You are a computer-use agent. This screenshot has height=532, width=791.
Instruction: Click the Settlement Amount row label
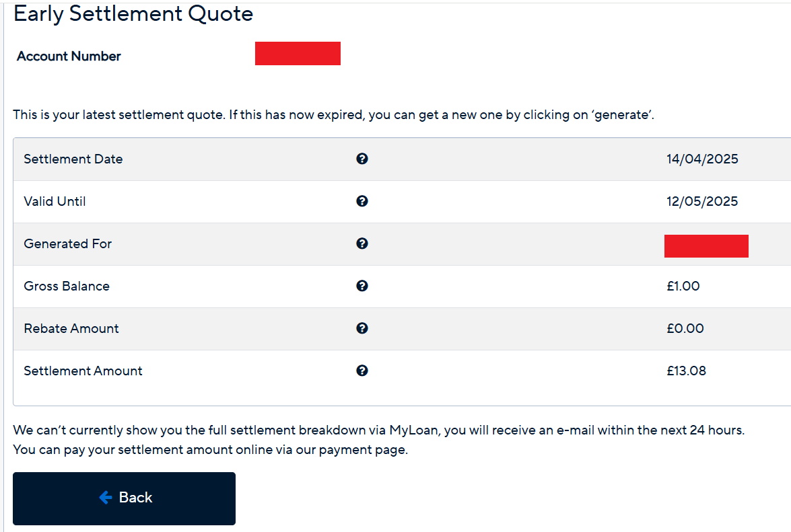pyautogui.click(x=83, y=371)
